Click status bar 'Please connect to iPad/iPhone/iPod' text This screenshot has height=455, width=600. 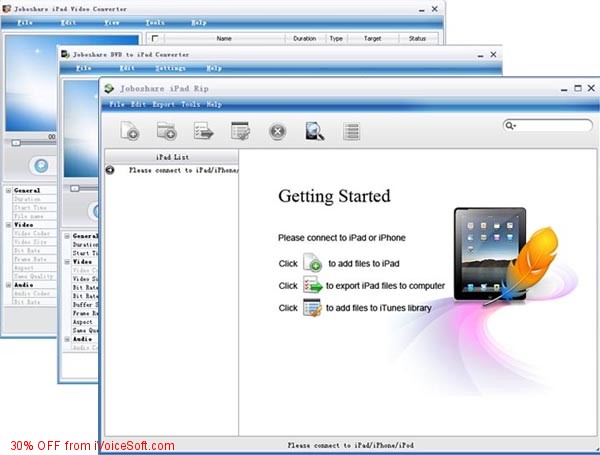tap(351, 445)
